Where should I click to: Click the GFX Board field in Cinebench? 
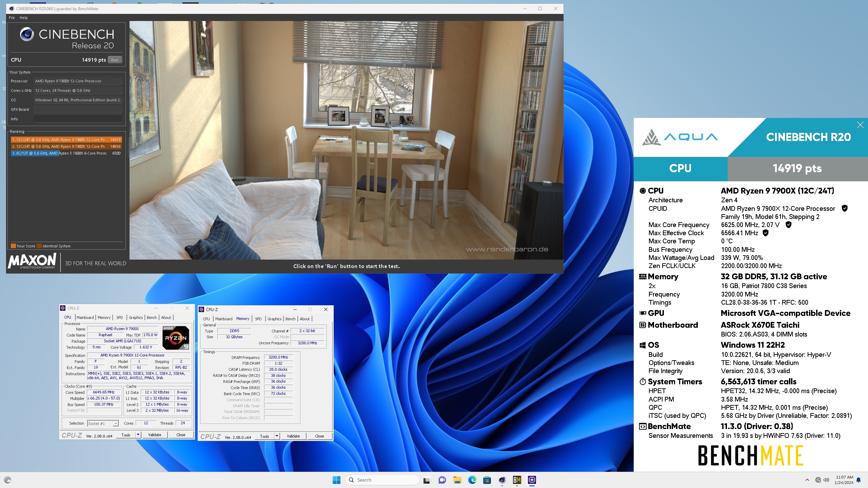point(78,109)
